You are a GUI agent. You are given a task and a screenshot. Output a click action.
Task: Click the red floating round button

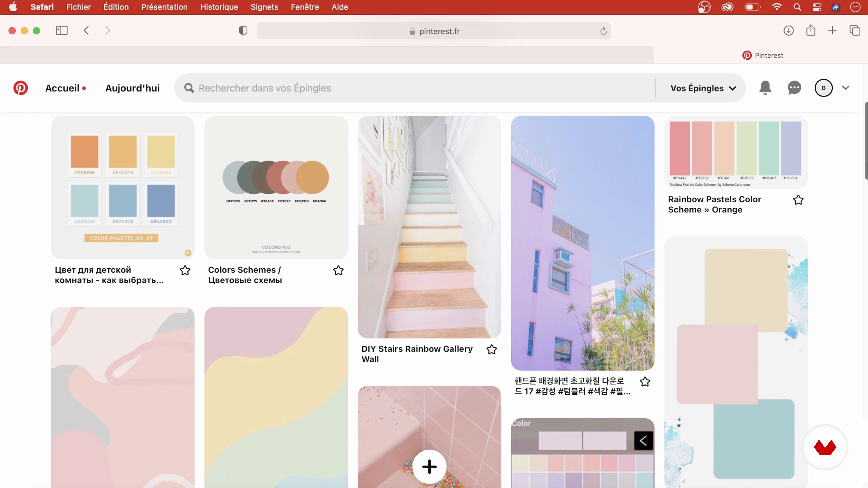[x=825, y=447]
